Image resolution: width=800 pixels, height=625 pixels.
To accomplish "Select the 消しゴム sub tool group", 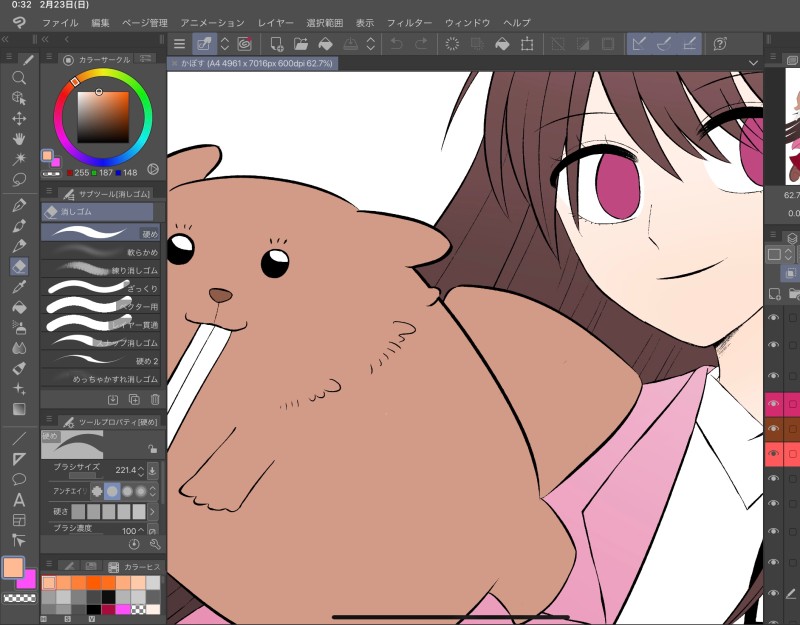I will [97, 211].
